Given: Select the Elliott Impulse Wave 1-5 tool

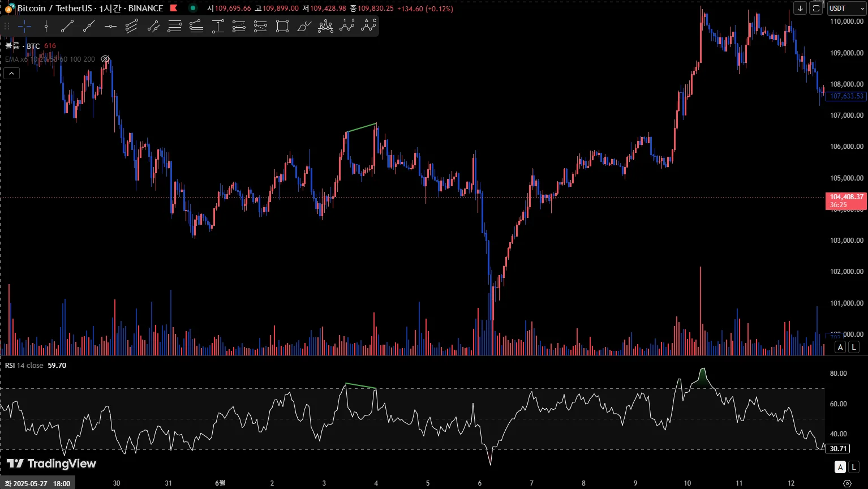Looking at the screenshot, I should pos(347,26).
